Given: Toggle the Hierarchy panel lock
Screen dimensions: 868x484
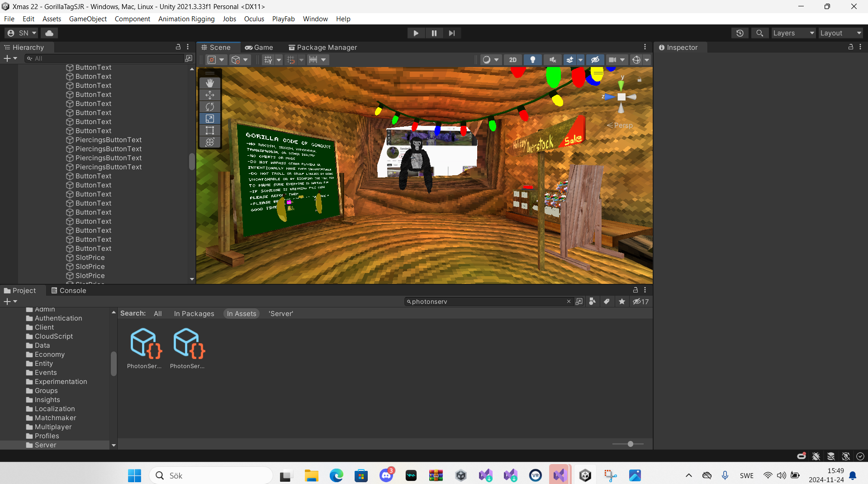Looking at the screenshot, I should (178, 47).
